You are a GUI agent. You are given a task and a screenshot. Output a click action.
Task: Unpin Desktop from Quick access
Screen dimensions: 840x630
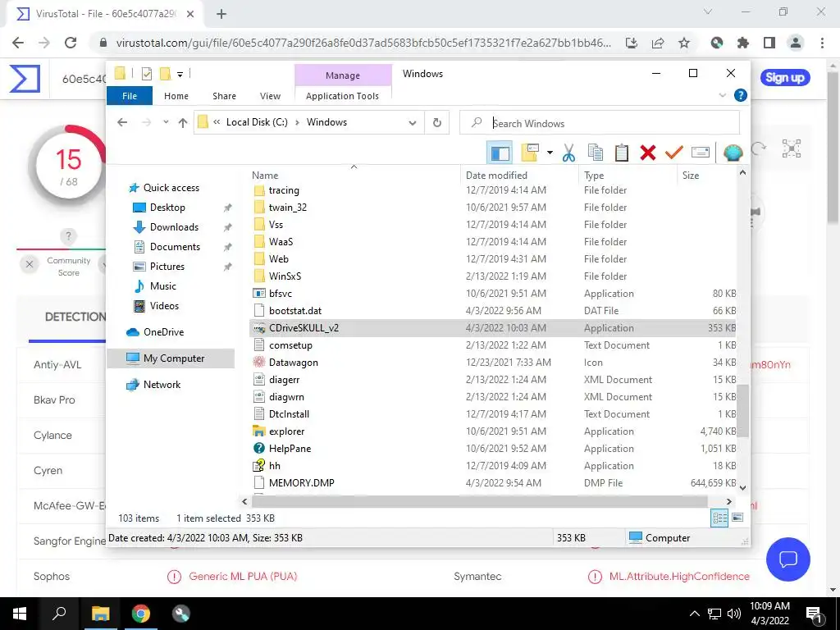pyautogui.click(x=228, y=208)
